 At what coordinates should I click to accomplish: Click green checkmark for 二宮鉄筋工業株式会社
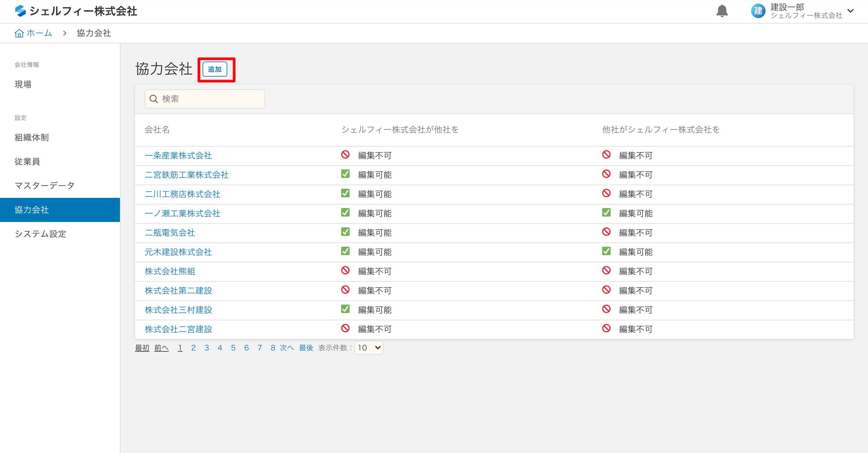coord(345,174)
